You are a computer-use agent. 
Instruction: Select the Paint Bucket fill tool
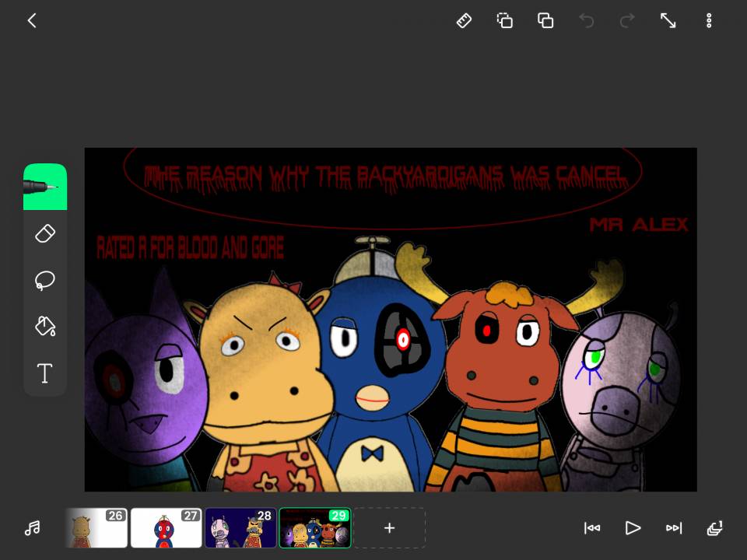click(44, 327)
